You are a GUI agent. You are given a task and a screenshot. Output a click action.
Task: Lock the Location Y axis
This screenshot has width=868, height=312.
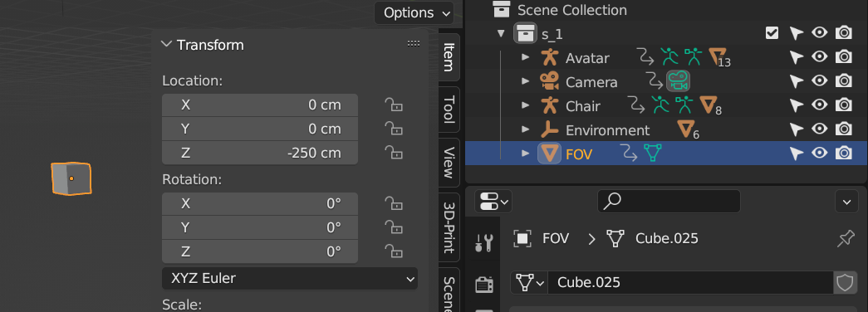pos(393,129)
